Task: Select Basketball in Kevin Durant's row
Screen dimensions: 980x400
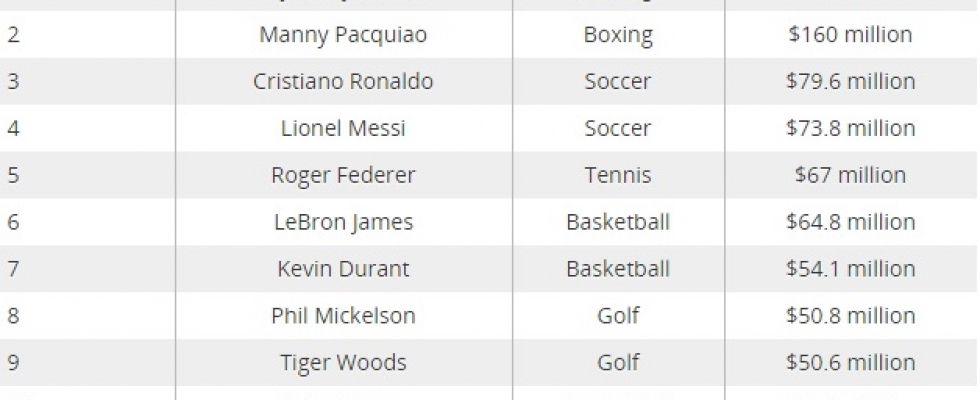Action: (x=618, y=269)
